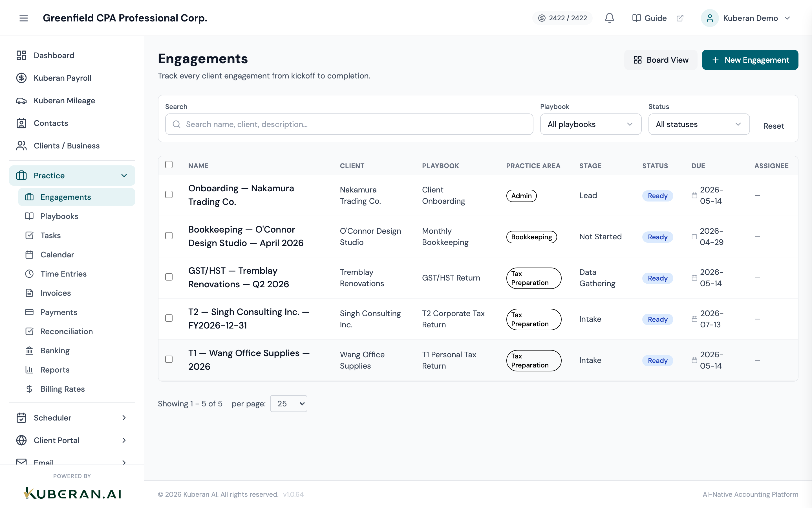Click the engagements search input field
Image resolution: width=812 pixels, height=508 pixels.
pos(349,124)
